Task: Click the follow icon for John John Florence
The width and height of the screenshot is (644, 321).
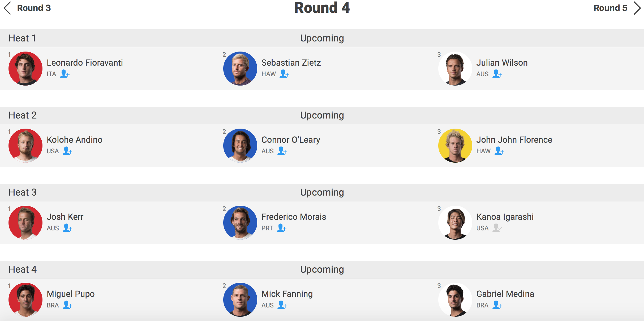Action: (x=499, y=151)
